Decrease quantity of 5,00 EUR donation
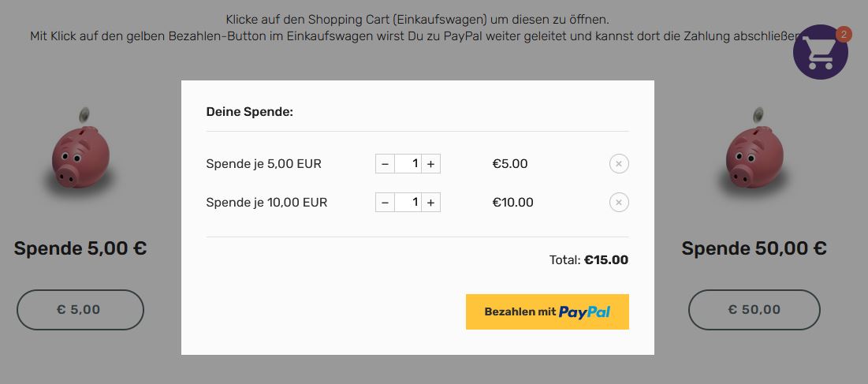The width and height of the screenshot is (868, 384). (x=385, y=164)
